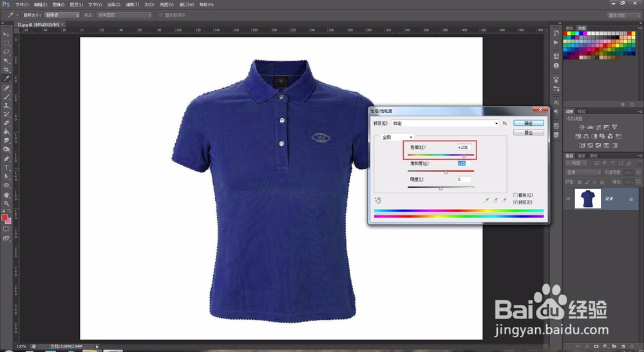Open the Filter menu (滤镜)

tap(132, 5)
